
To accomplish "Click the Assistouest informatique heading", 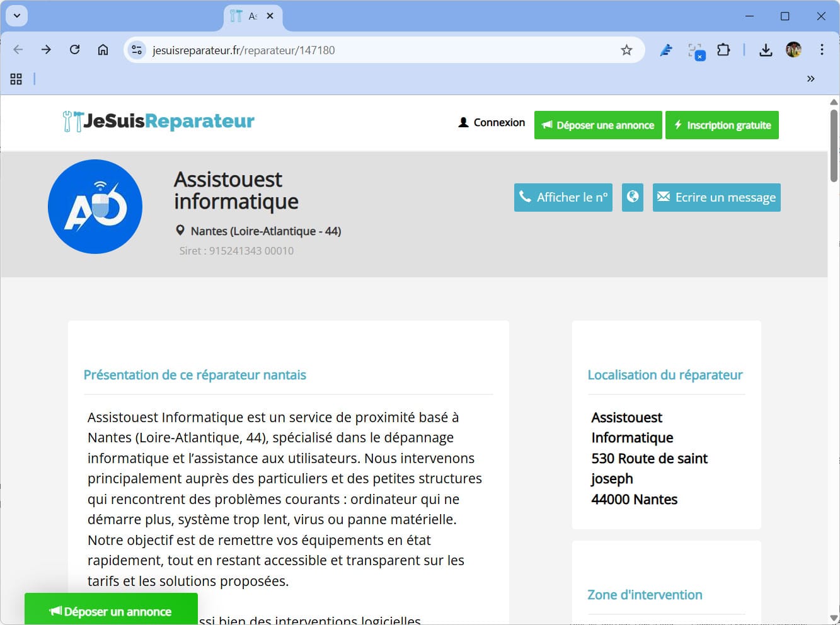I will (236, 190).
